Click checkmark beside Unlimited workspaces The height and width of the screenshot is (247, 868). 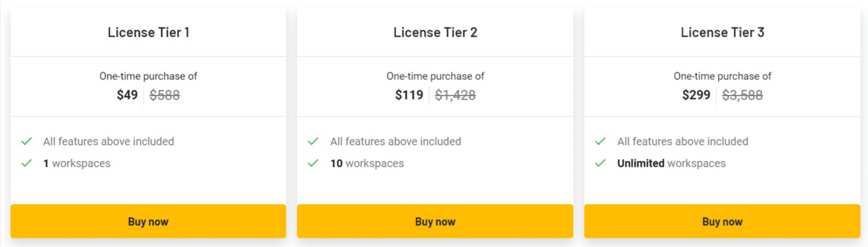(600, 163)
